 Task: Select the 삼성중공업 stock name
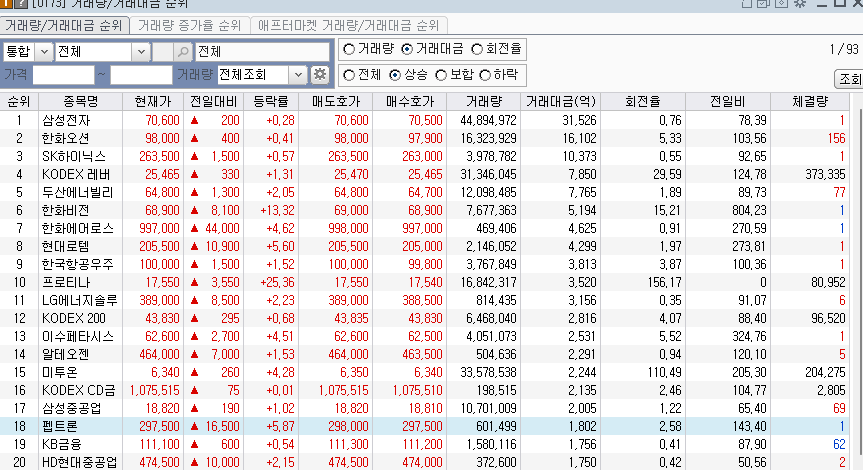coord(72,408)
